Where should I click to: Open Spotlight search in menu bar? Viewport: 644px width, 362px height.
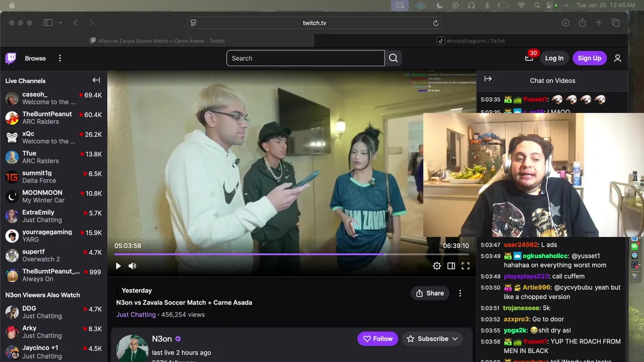point(537,5)
